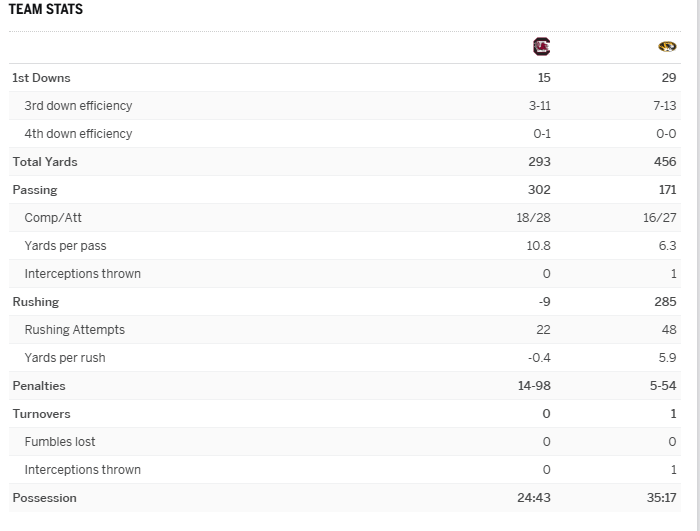Viewport: 700px width, 531px height.
Task: Click the Turnovers category label
Action: [41, 414]
